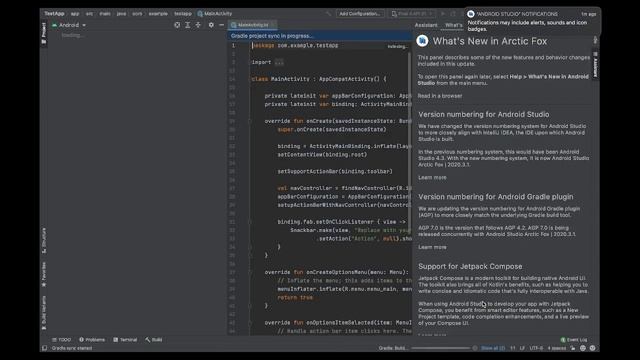Viewport: 640px width, 360px height.
Task: Open the 4 spaces indent selector
Action: click(x=557, y=348)
